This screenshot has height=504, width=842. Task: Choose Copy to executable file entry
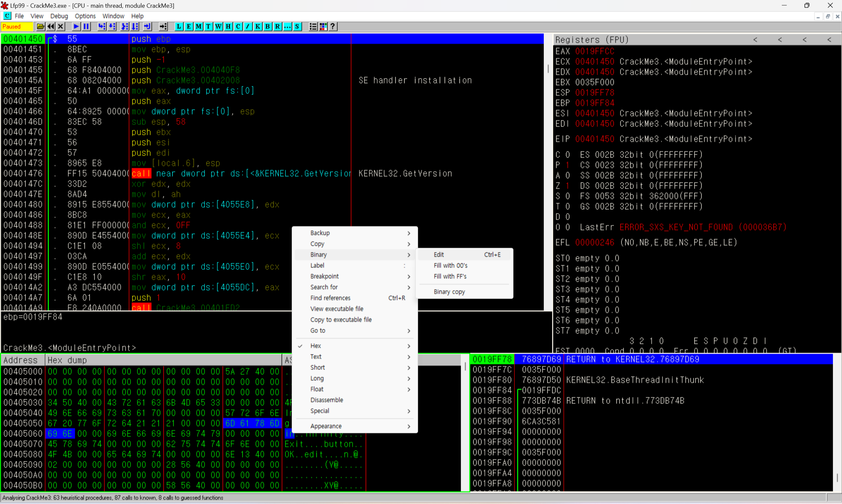click(x=341, y=320)
